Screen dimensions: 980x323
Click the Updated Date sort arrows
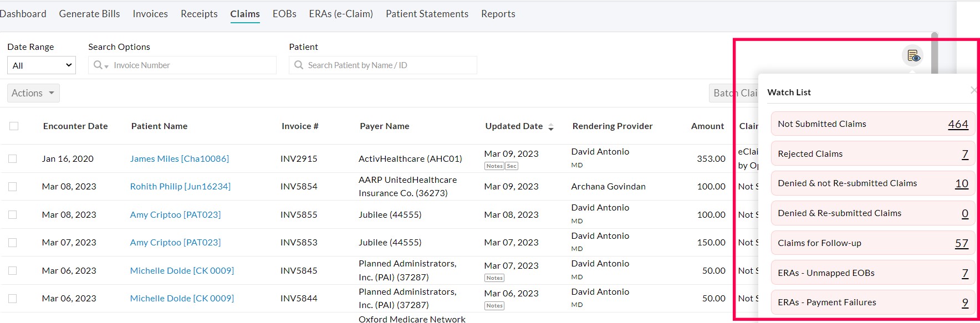[550, 127]
